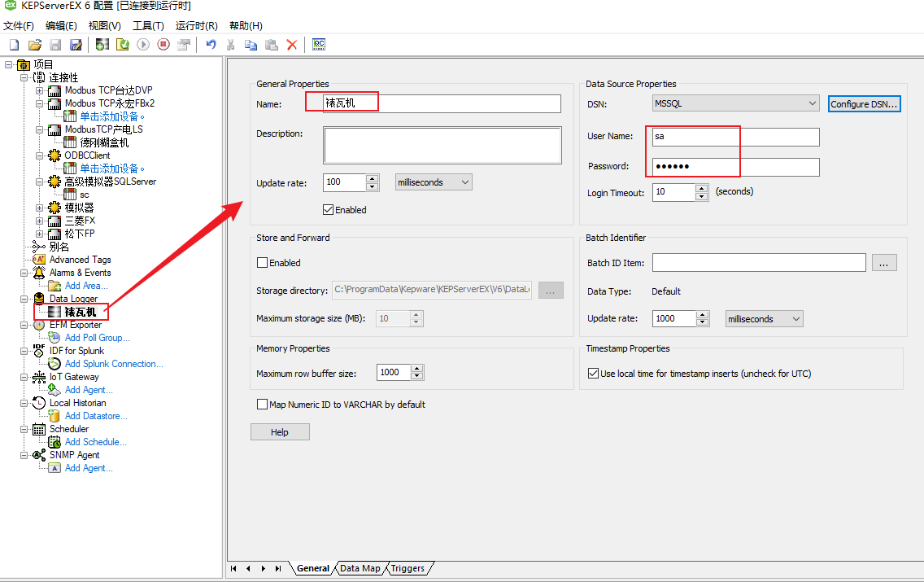Screen dimensions: 924x582
Task: Decrease General update rate spinner
Action: pos(372,187)
